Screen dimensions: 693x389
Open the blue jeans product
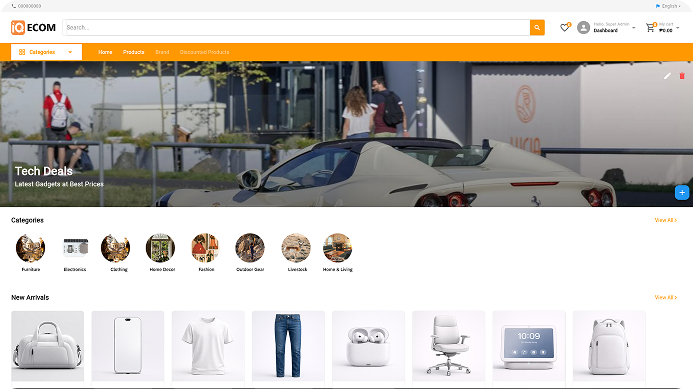click(x=288, y=346)
